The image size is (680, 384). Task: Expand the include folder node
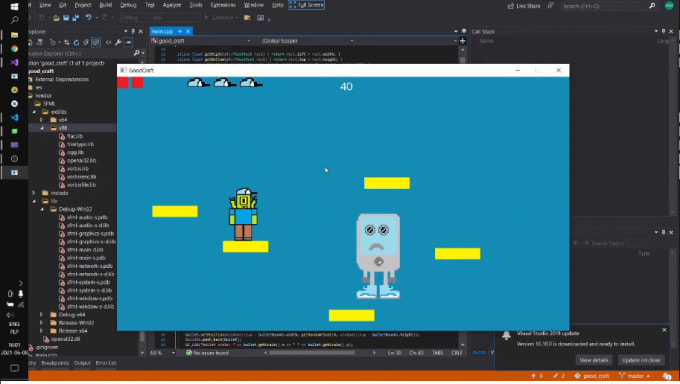point(34,193)
